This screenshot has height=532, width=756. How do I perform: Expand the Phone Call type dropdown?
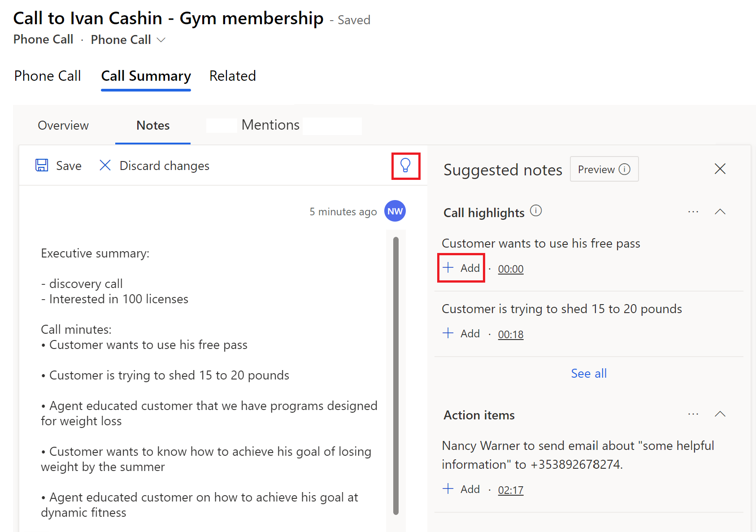(161, 40)
